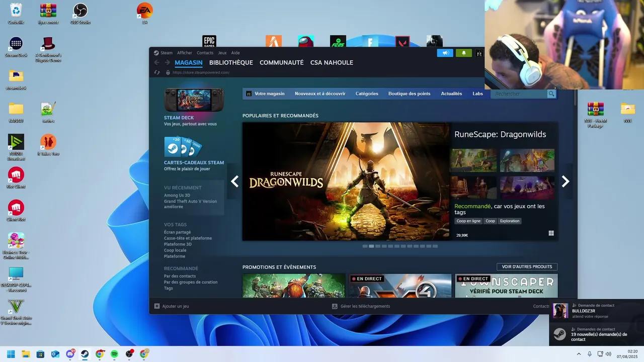Open the Afficher menu
This screenshot has width=644, height=362.
[185, 53]
